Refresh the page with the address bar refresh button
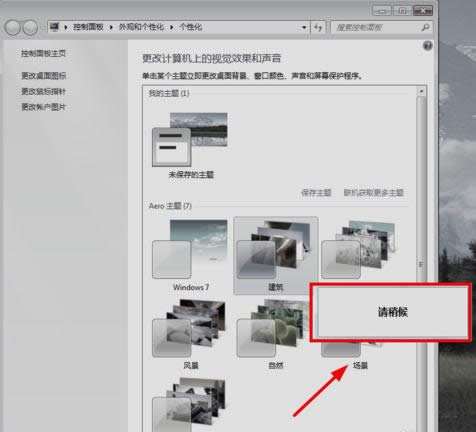 (318, 27)
